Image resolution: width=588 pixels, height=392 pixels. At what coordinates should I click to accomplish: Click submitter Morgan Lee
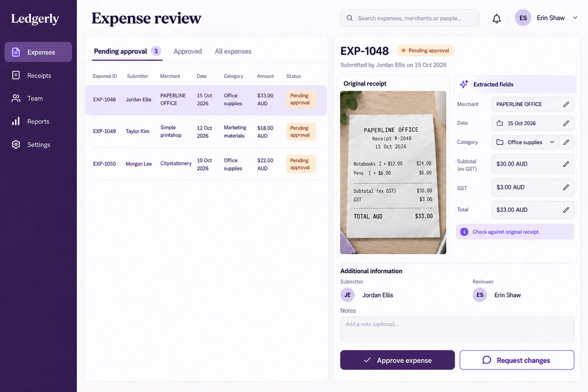[139, 164]
